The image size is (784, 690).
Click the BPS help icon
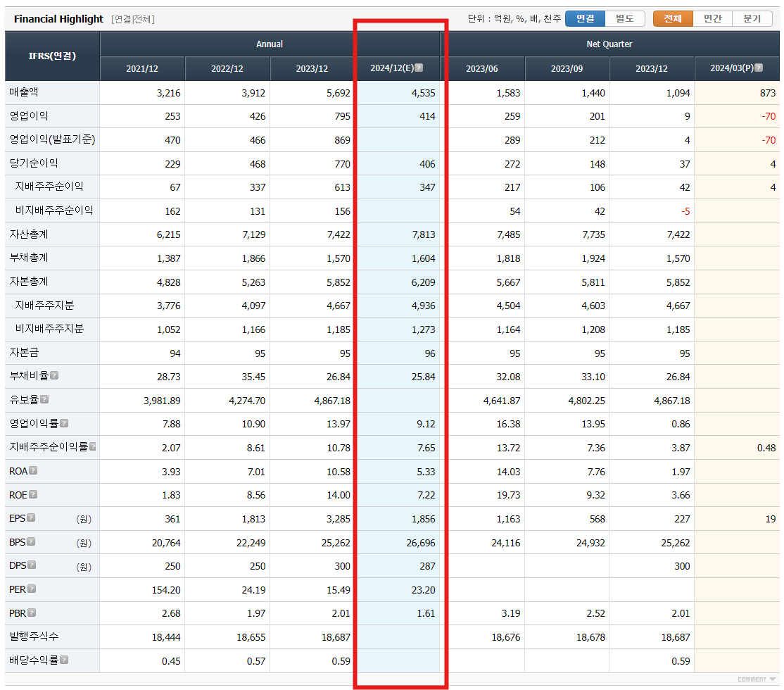pyautogui.click(x=31, y=541)
